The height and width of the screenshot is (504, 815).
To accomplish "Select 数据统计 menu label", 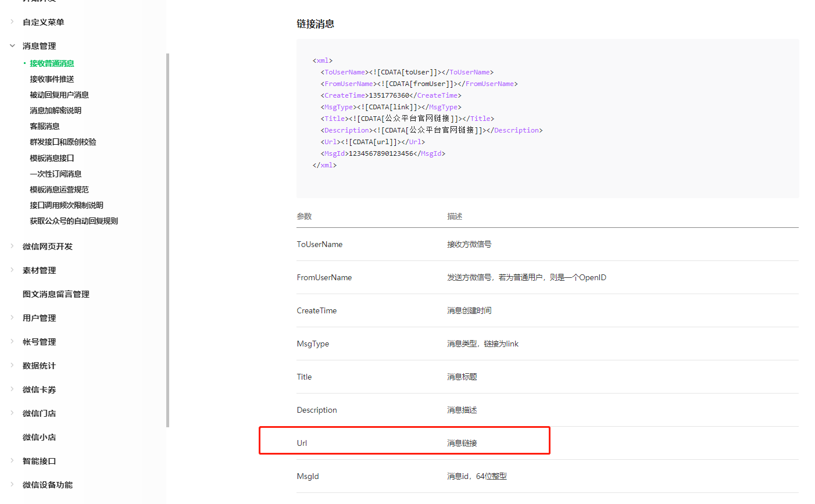I will pos(40,366).
